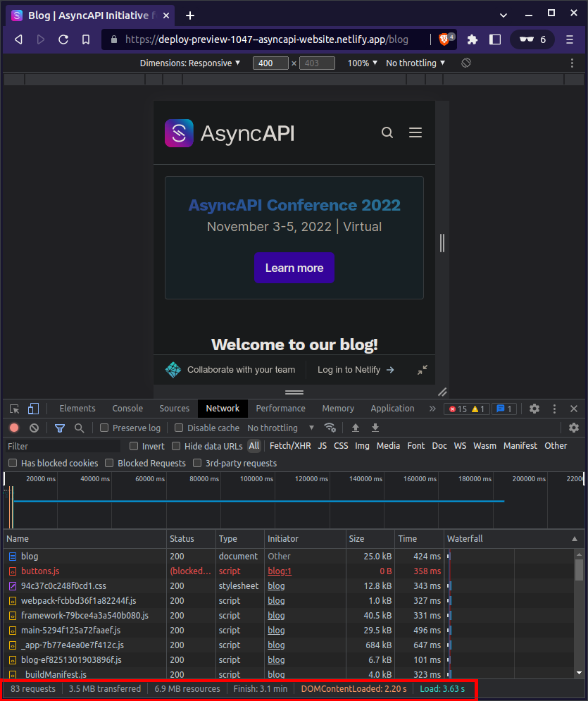The image size is (588, 701).
Task: Open DevTools customize kebab menu
Action: 554,409
